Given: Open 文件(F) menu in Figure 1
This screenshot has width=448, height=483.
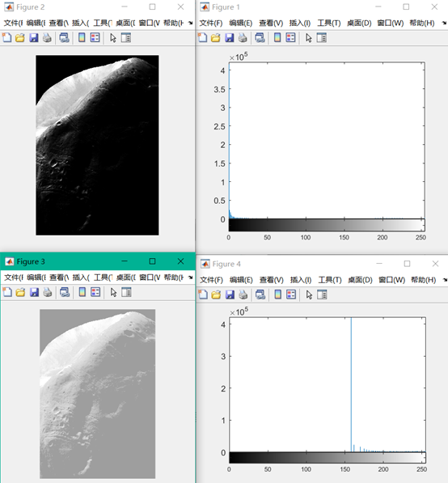Looking at the screenshot, I should pyautogui.click(x=211, y=23).
